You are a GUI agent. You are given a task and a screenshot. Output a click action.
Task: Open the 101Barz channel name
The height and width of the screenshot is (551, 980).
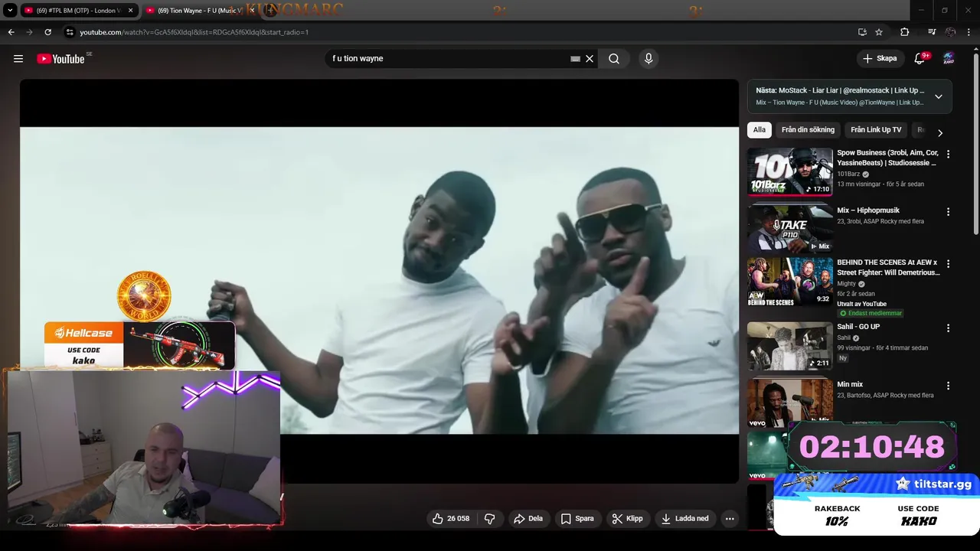[848, 174]
